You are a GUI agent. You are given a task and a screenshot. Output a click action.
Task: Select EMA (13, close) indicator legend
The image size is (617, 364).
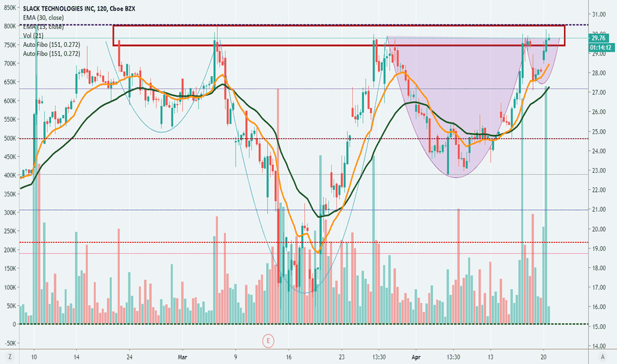43,26
